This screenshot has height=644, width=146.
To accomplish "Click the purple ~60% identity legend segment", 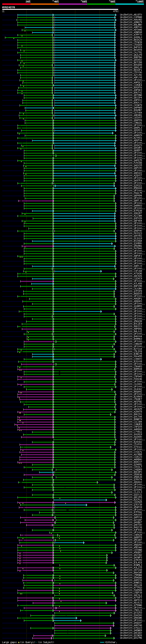I will [73, 4].
